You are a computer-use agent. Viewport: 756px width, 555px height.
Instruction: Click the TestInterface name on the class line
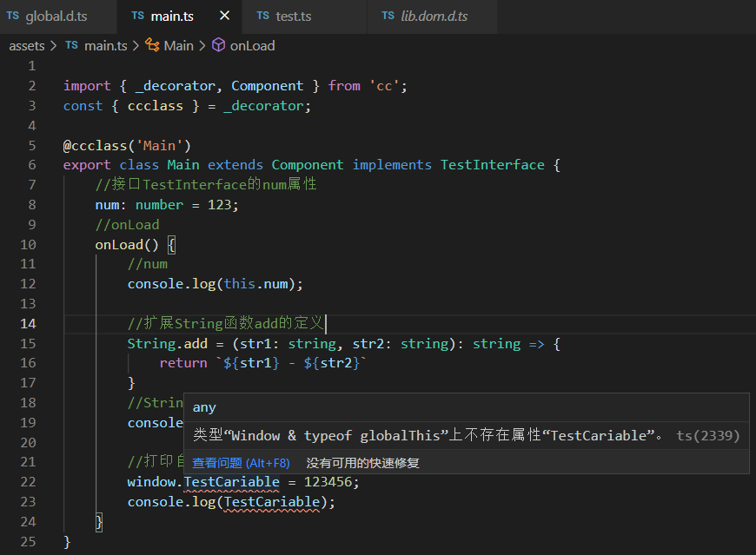point(492,165)
